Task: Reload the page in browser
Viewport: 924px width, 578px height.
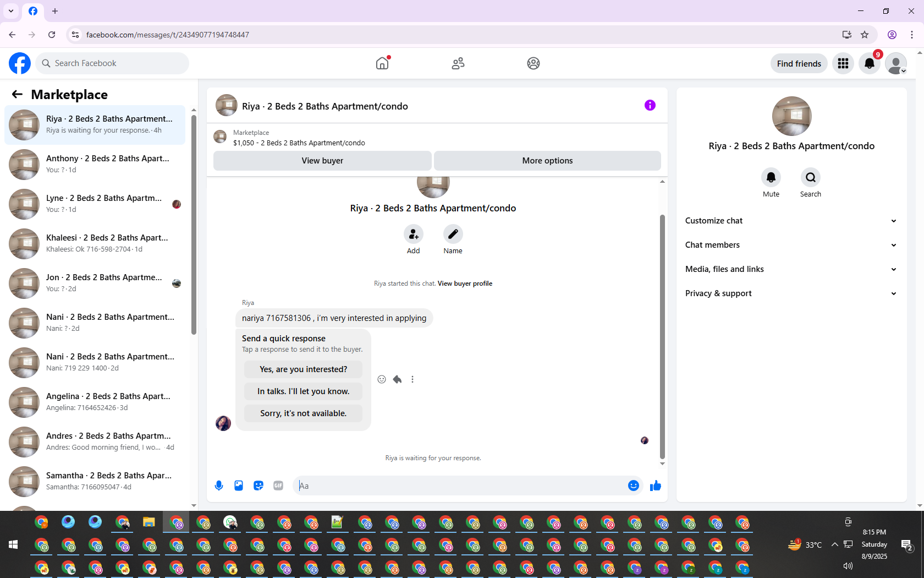Action: [52, 35]
